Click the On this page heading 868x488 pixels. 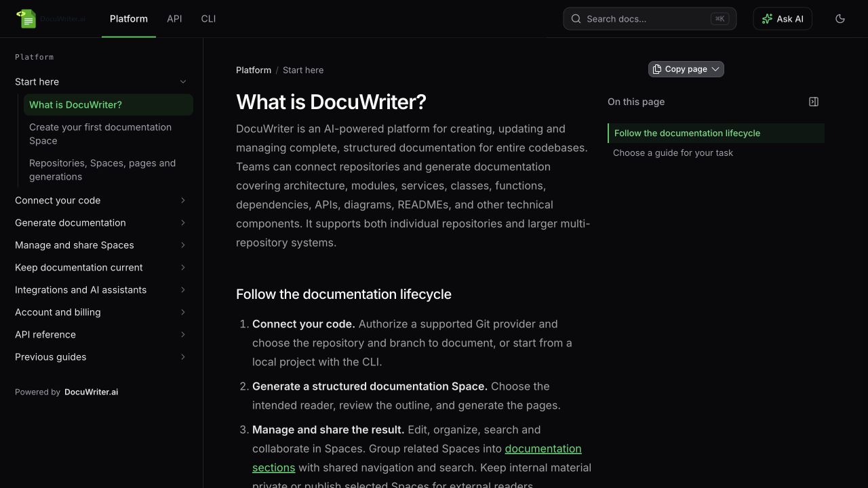click(x=636, y=102)
